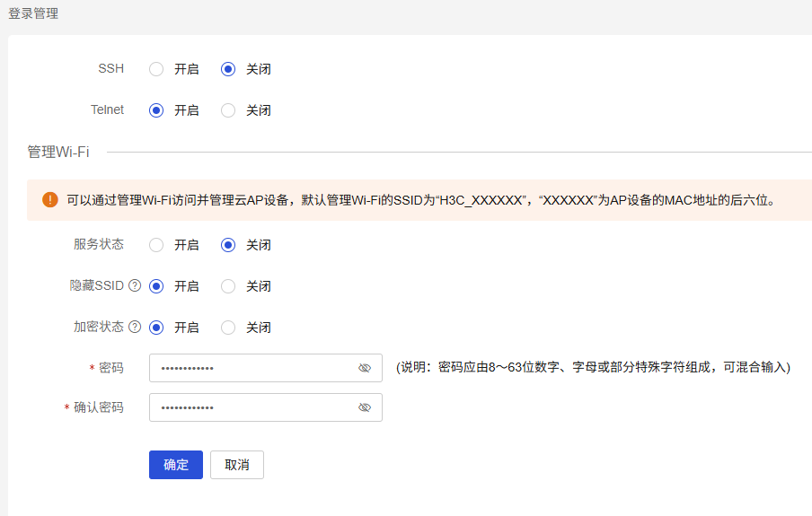This screenshot has width=812, height=516.
Task: Reveal the 确认密码 field using eye icon
Action: coord(365,407)
